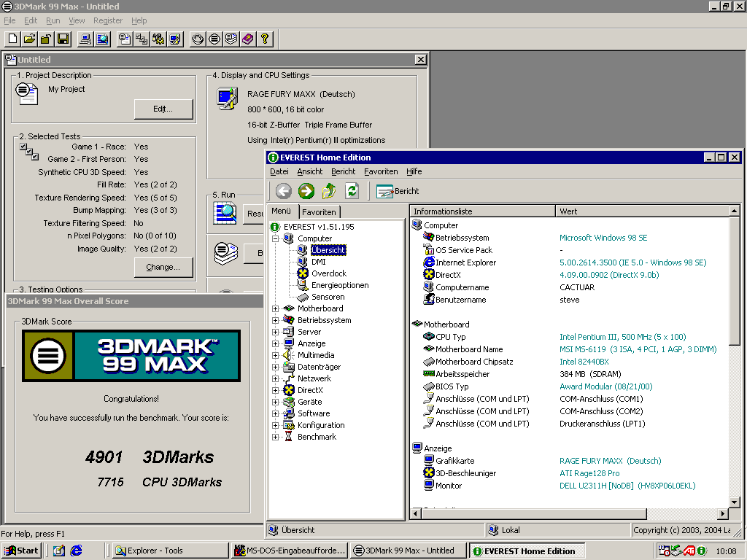This screenshot has height=560, width=747.
Task: Expand the Datenträger tree node
Action: coord(275,367)
